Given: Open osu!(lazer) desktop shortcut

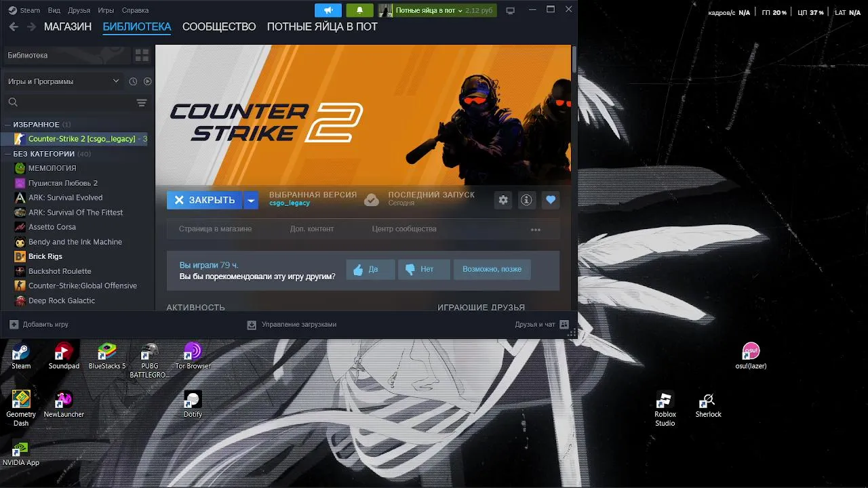Looking at the screenshot, I should (x=751, y=357).
